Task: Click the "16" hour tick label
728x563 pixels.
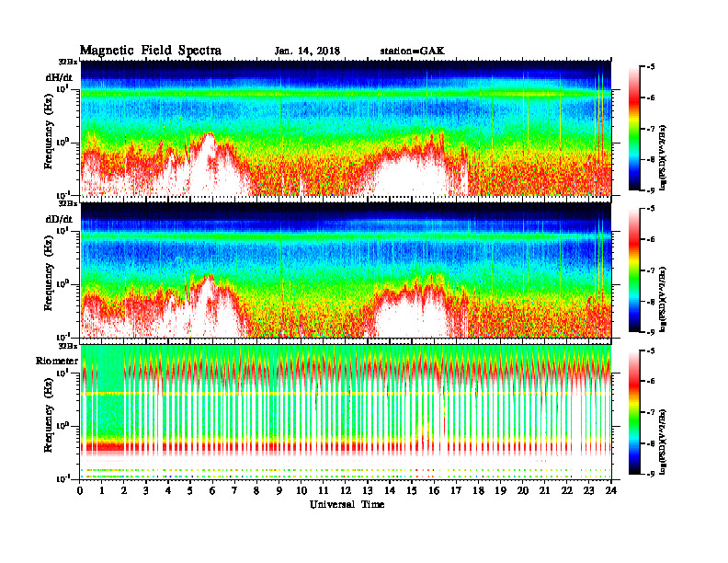Action: [x=434, y=490]
